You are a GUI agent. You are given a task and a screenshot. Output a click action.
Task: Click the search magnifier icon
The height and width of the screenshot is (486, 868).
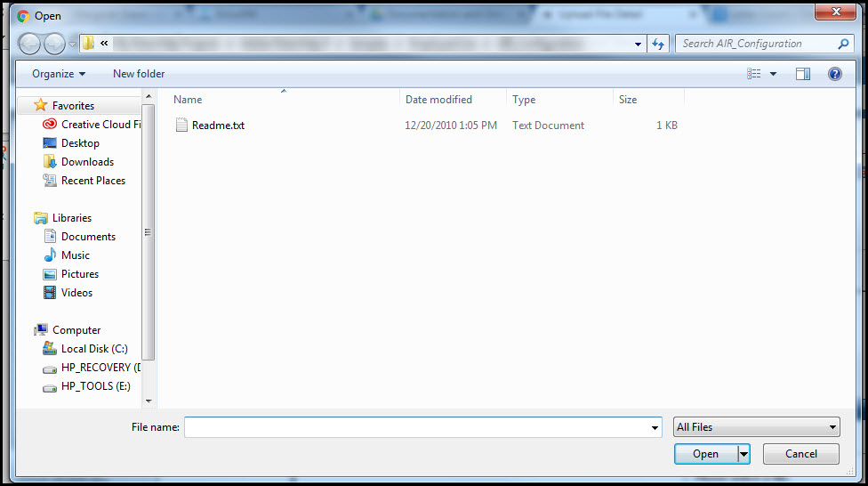[843, 44]
